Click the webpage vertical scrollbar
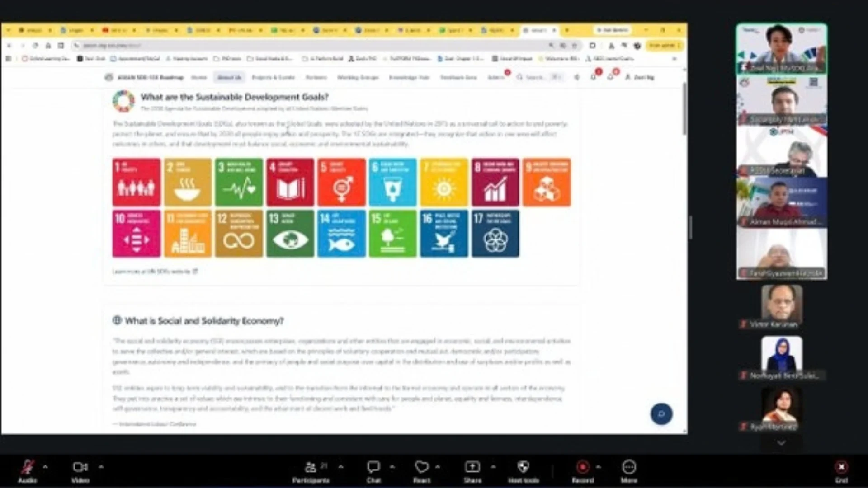The image size is (868, 488). coord(684,108)
